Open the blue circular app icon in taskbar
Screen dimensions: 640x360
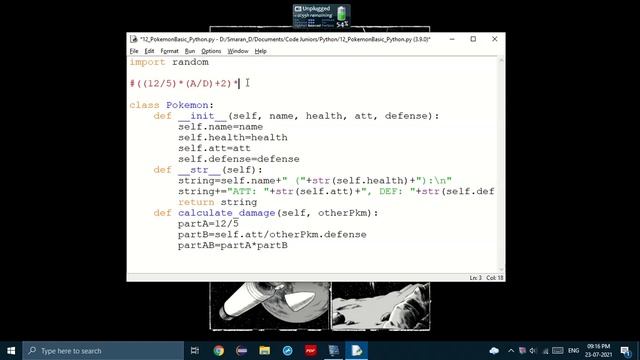287,351
